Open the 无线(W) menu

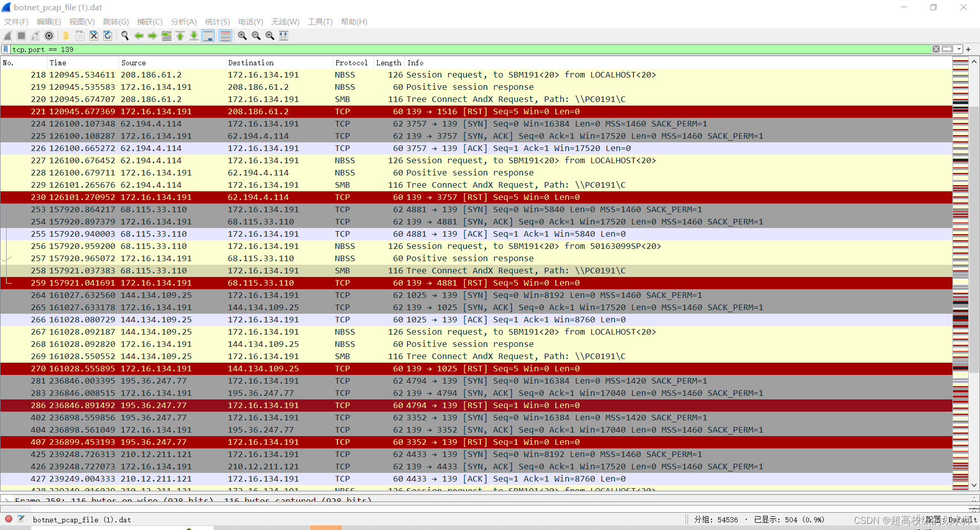coord(285,22)
